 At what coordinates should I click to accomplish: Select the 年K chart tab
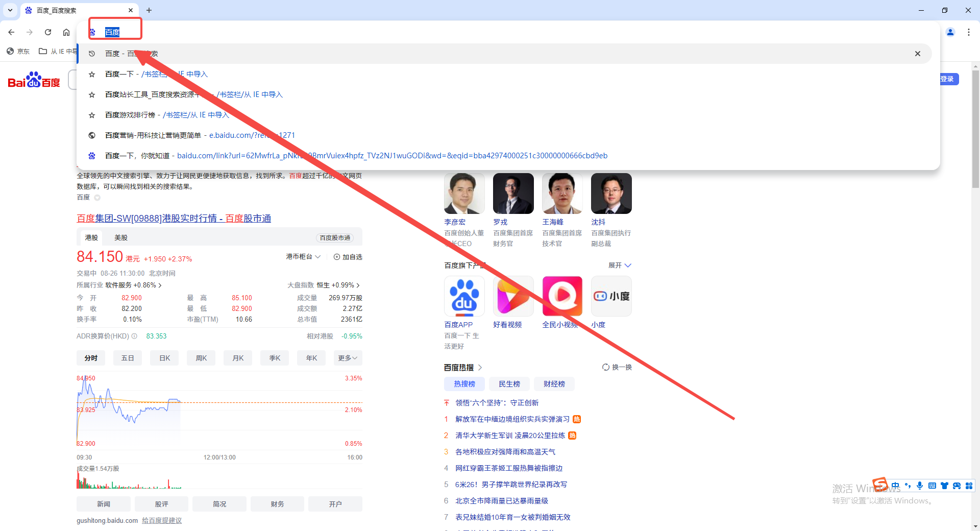coord(311,358)
